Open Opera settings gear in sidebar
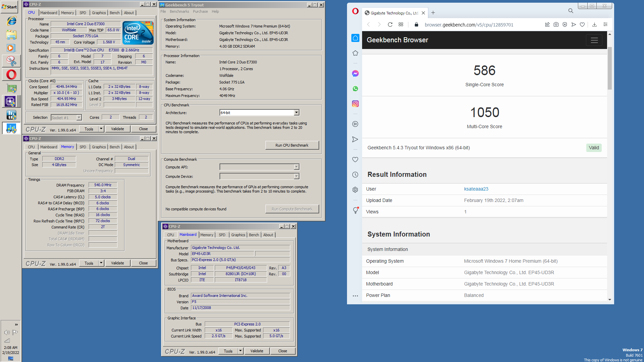This screenshot has width=644, height=362. [355, 190]
